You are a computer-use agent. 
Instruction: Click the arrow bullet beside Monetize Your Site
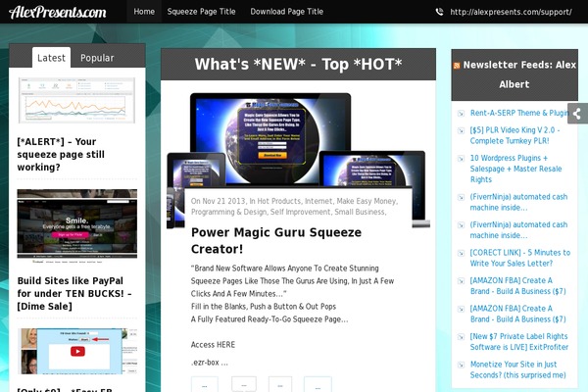click(x=461, y=365)
